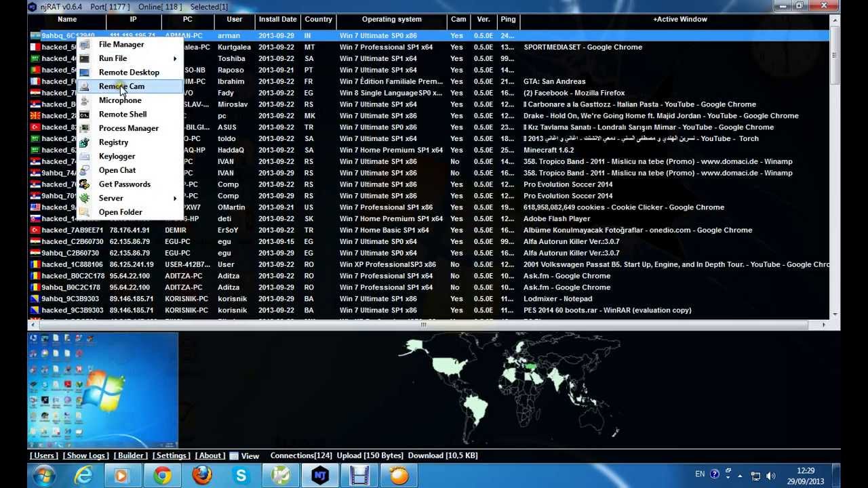This screenshot has width=868, height=488.
Task: Open the [Builder] tab
Action: 131,456
